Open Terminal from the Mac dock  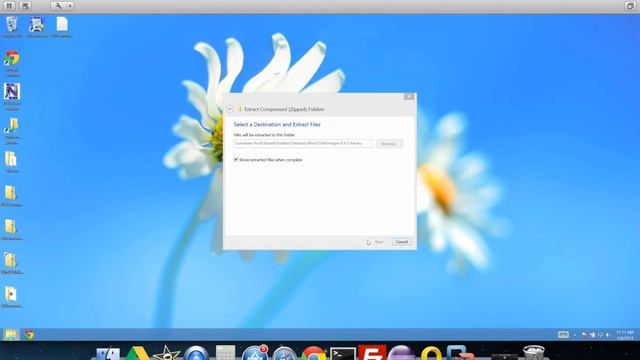343,353
